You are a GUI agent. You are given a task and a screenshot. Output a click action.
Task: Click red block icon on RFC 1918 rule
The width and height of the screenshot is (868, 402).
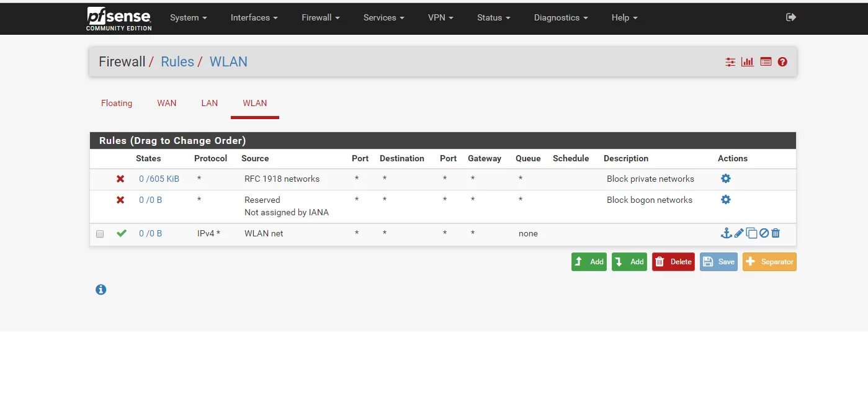(120, 179)
